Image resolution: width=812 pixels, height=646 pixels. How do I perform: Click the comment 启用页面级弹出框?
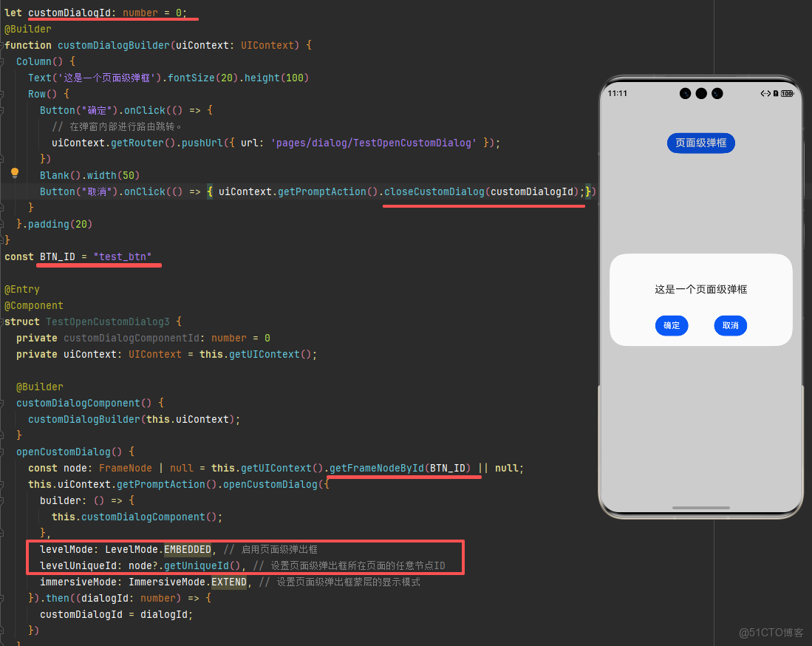click(x=271, y=550)
